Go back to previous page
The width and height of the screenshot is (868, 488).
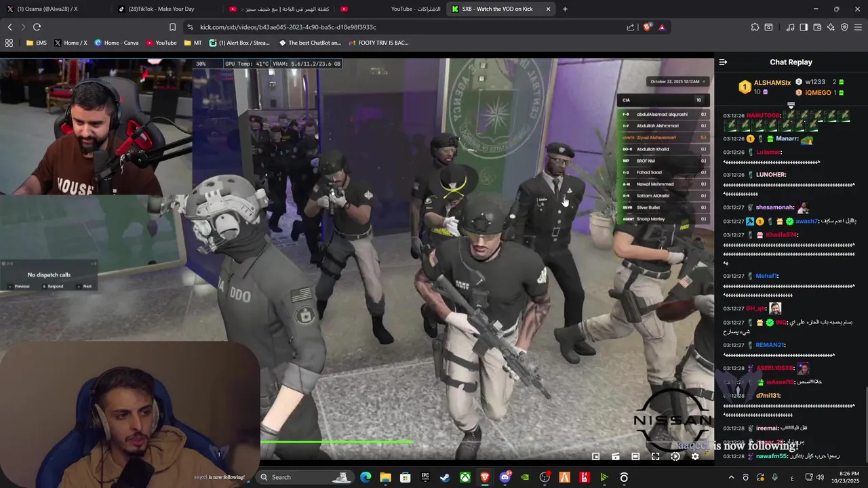coord(9,27)
